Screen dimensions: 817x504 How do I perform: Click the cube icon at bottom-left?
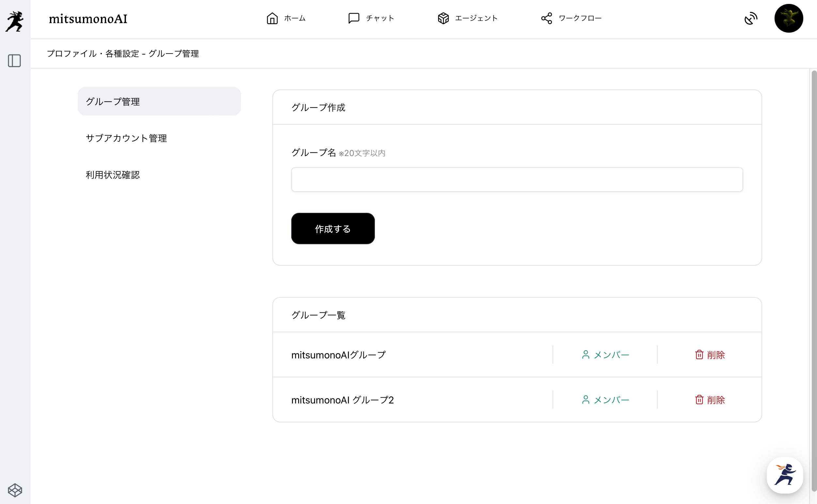pyautogui.click(x=15, y=490)
